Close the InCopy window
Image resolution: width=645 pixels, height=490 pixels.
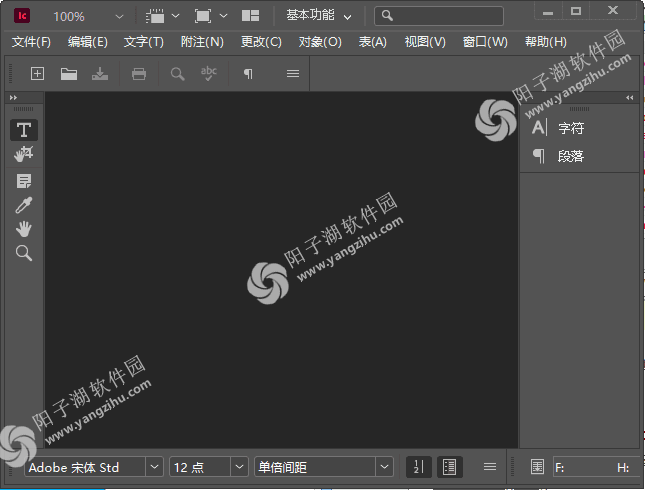pos(613,11)
